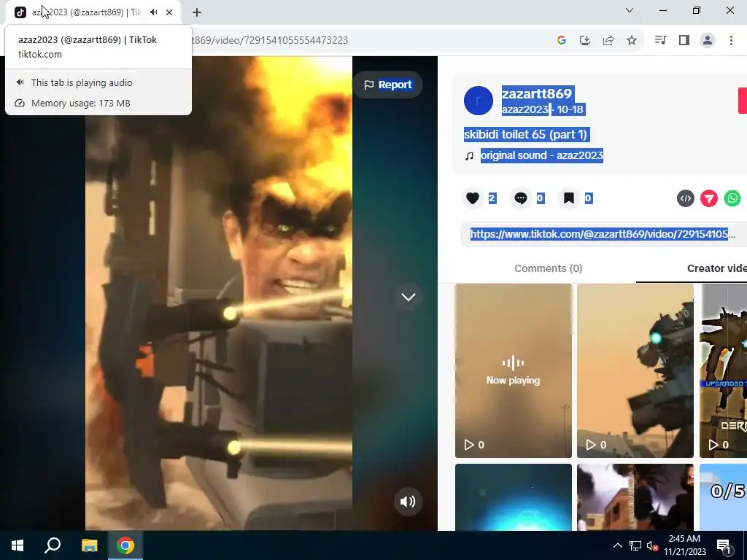Viewport: 747px width, 560px height.
Task: Open the notification center icon
Action: 724,545
